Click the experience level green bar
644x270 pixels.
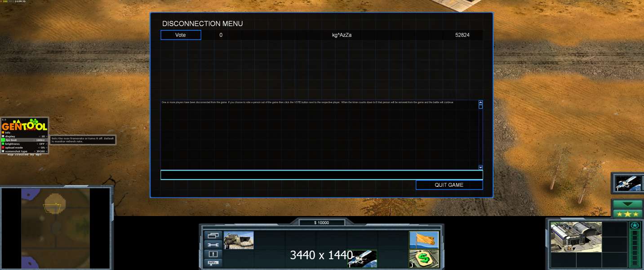coord(635,248)
